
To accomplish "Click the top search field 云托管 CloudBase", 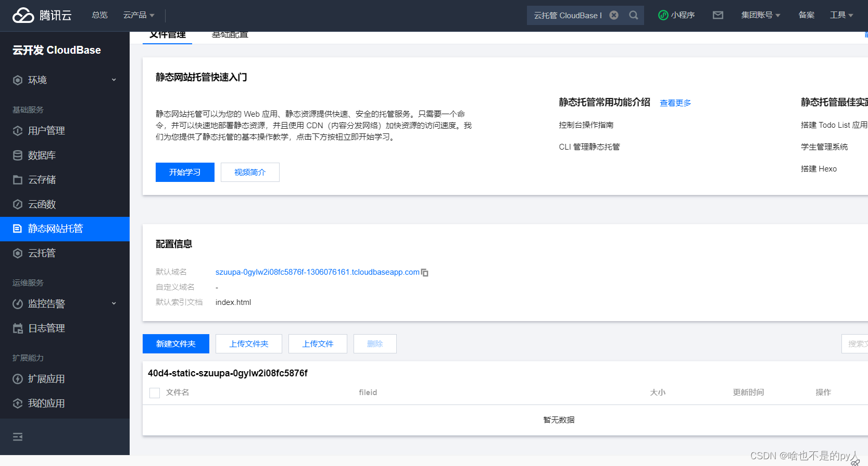I will pyautogui.click(x=568, y=15).
